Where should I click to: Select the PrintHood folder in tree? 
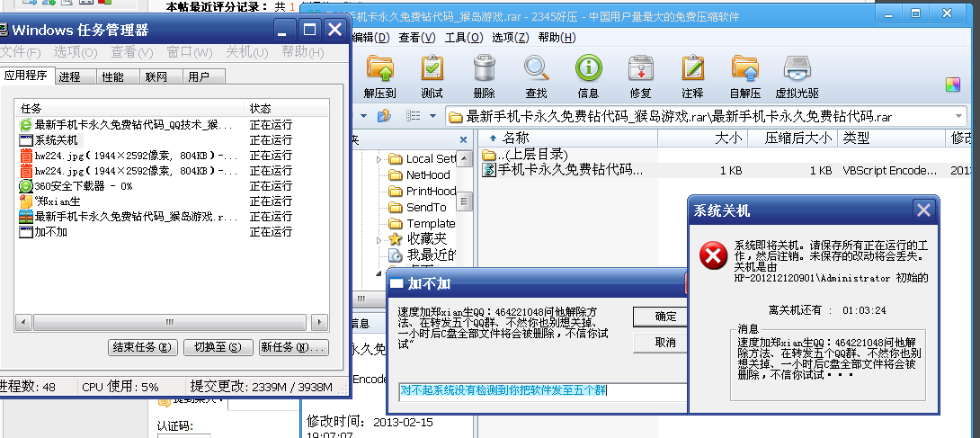click(x=423, y=192)
